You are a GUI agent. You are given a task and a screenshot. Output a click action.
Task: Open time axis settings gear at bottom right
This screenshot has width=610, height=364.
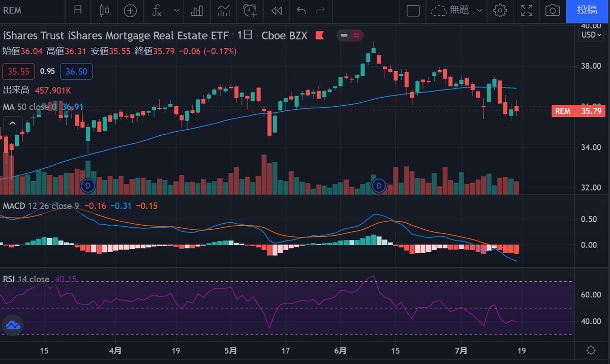(x=591, y=350)
